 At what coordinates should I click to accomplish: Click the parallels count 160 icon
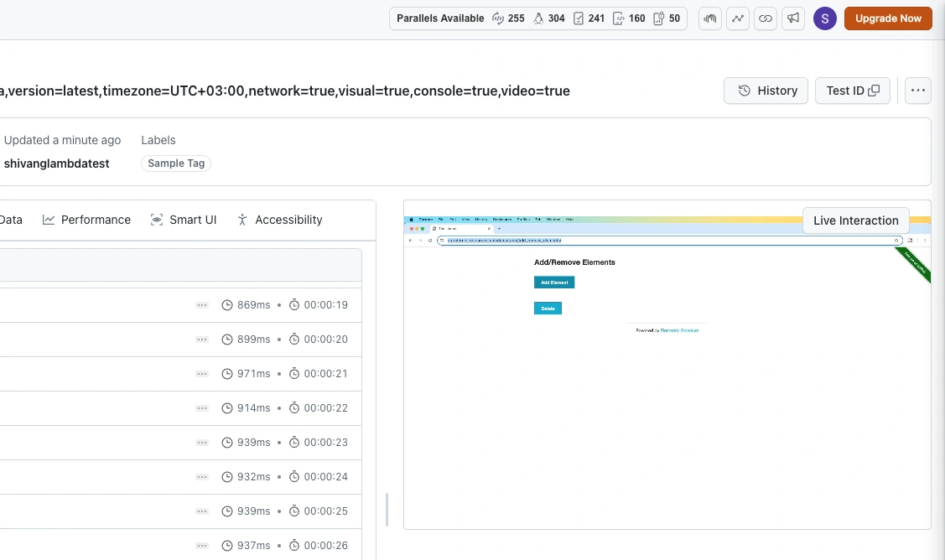[629, 18]
